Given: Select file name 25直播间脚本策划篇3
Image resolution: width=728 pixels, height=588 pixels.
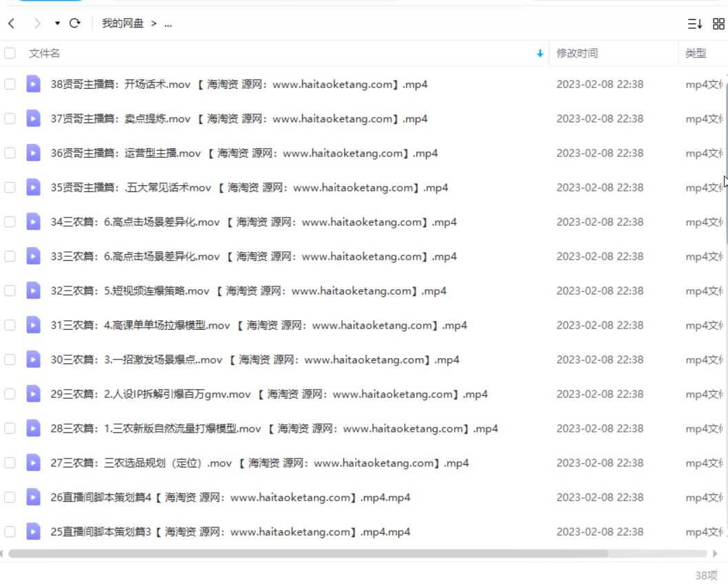Looking at the screenshot, I should pyautogui.click(x=231, y=532).
